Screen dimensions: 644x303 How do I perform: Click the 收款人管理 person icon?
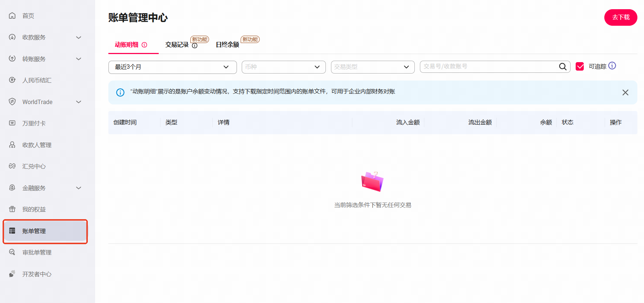[12, 145]
